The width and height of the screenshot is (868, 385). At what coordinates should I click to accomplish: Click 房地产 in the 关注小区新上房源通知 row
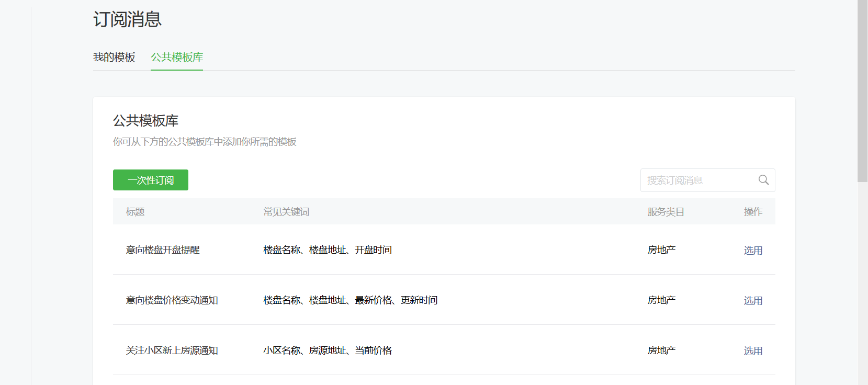[661, 350]
